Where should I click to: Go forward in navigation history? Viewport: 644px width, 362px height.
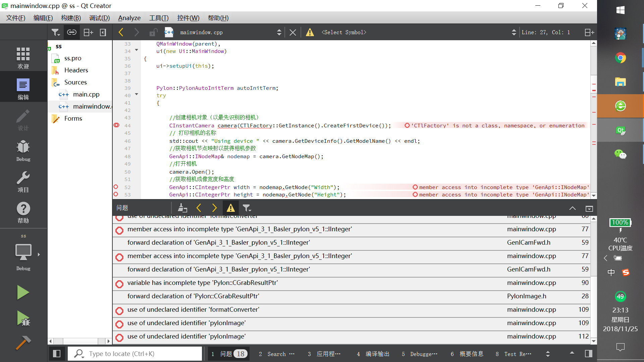pyautogui.click(x=137, y=32)
